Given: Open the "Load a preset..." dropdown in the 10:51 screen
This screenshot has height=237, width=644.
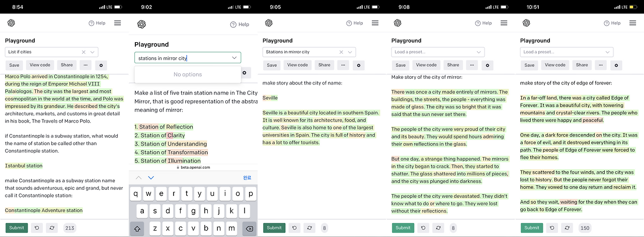Looking at the screenshot, I should (x=567, y=52).
